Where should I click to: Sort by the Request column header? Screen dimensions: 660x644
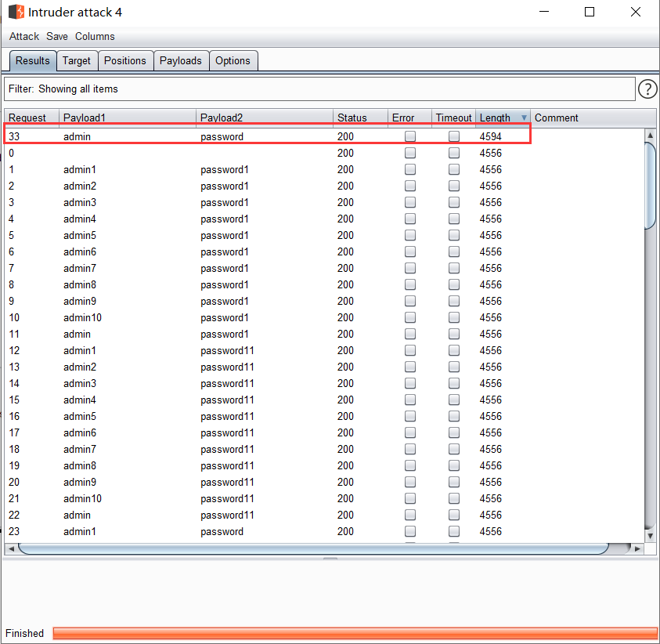pyautogui.click(x=31, y=118)
